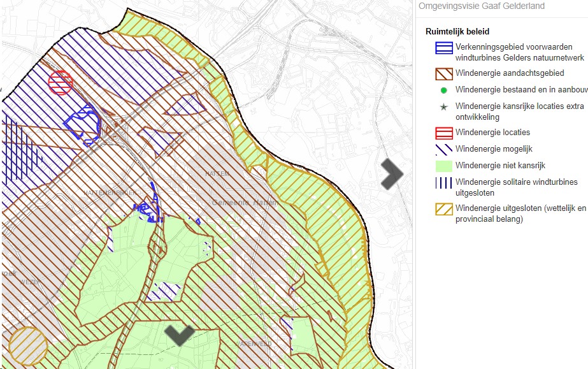This screenshot has height=369, width=588.
Task: Click star symbol for kansrijke locaties
Action: [x=444, y=107]
